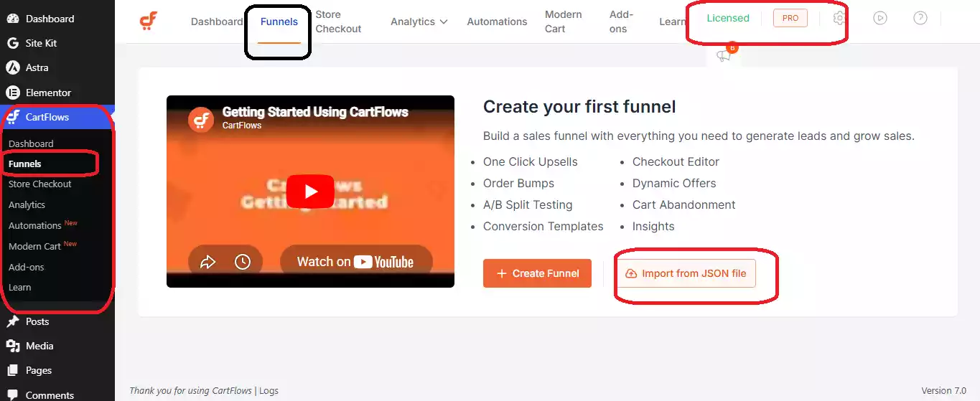The height and width of the screenshot is (401, 980).
Task: Open the Automations top tab
Action: click(497, 22)
